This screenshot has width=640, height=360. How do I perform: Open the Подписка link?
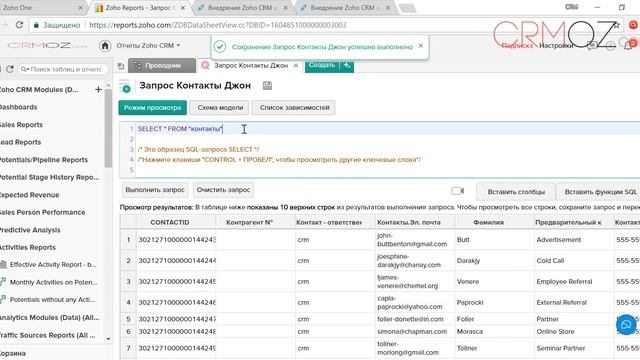(517, 46)
